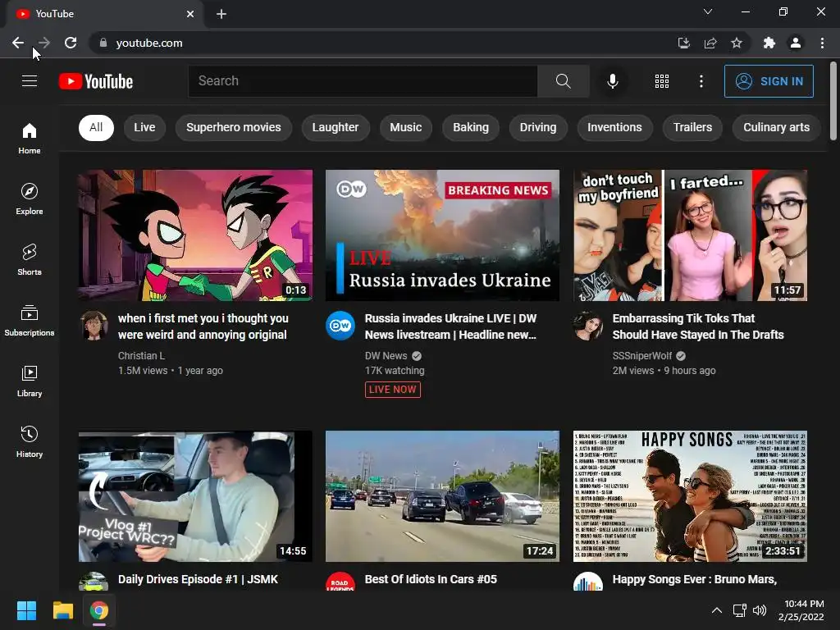Visit Christian L channel name
This screenshot has height=630, width=840.
coord(141,356)
